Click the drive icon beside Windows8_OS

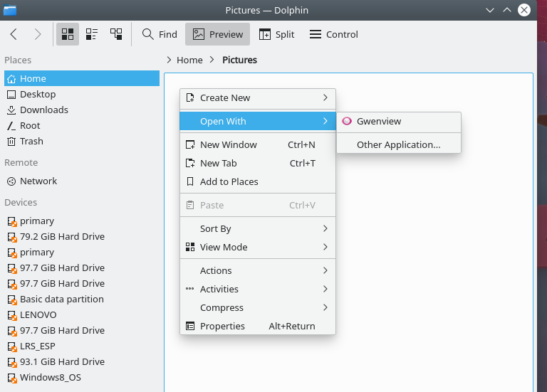12,378
